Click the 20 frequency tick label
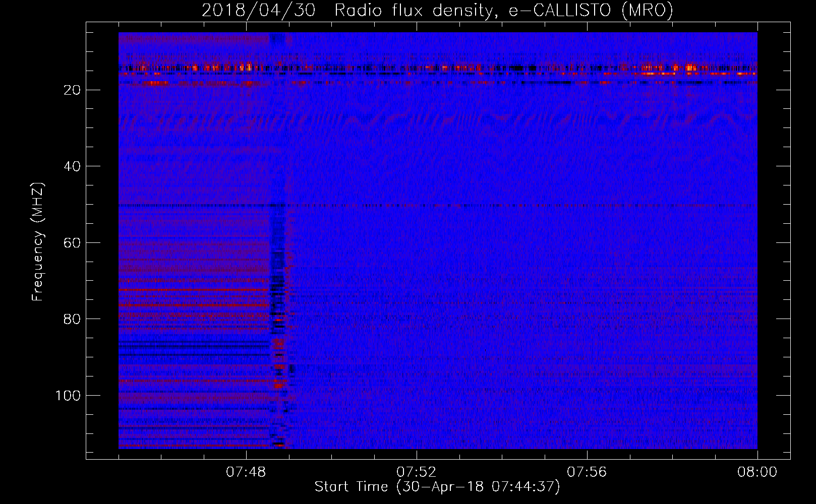The height and width of the screenshot is (504, 816). pyautogui.click(x=72, y=90)
